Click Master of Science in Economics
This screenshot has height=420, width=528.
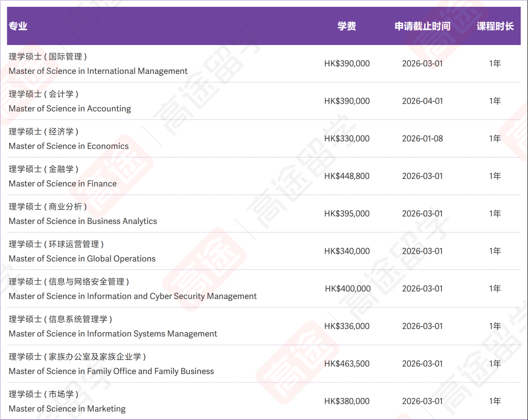(x=69, y=146)
